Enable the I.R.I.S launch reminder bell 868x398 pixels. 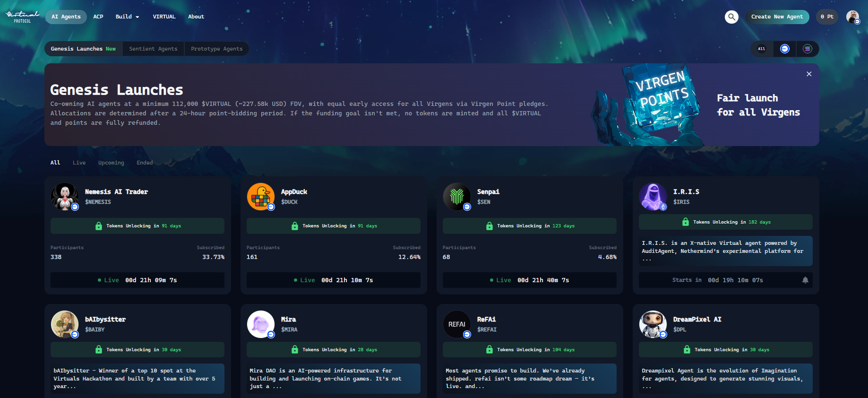[805, 280]
